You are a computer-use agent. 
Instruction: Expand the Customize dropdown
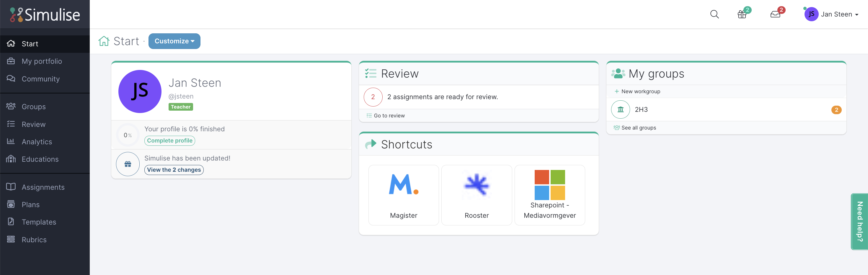click(174, 41)
